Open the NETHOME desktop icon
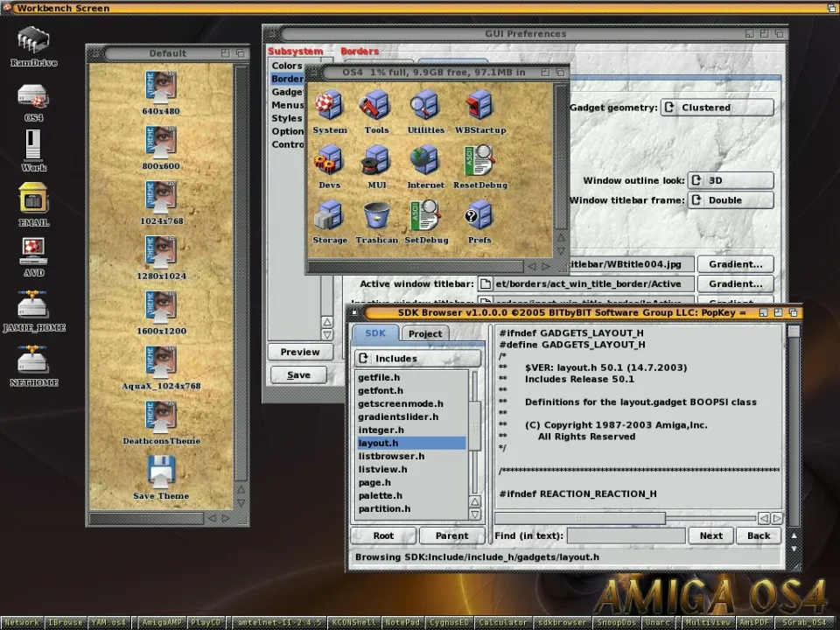The image size is (840, 630). pos(33,360)
